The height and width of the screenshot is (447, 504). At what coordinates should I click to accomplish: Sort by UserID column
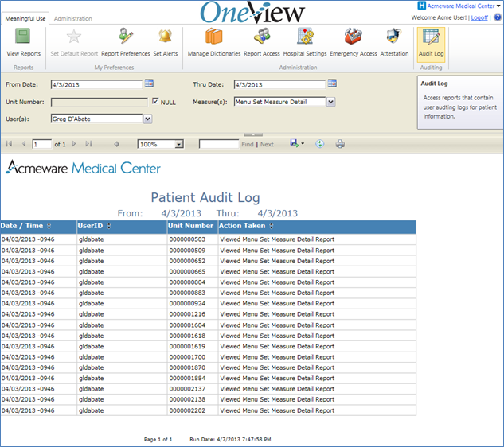coord(109,226)
